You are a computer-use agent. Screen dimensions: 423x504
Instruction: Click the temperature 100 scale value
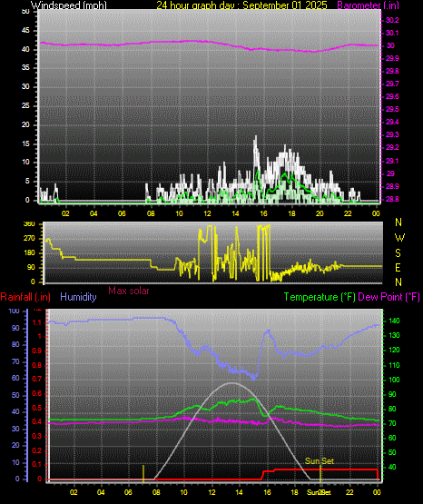click(394, 380)
